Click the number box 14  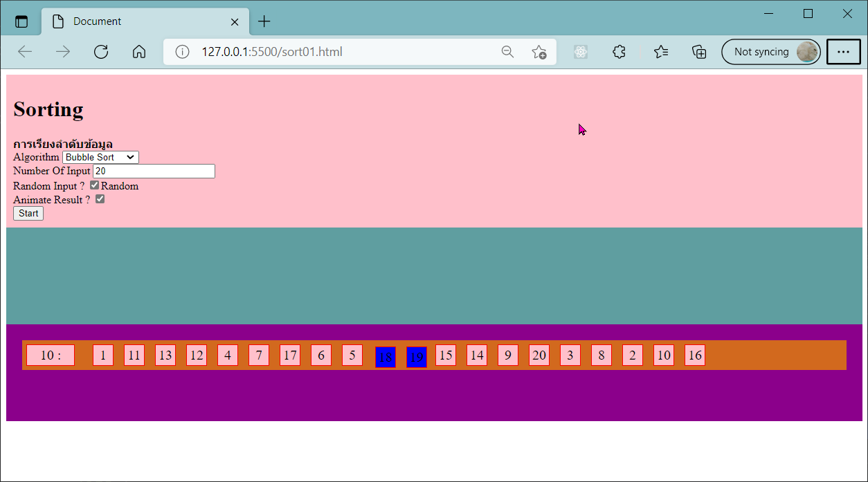click(477, 355)
